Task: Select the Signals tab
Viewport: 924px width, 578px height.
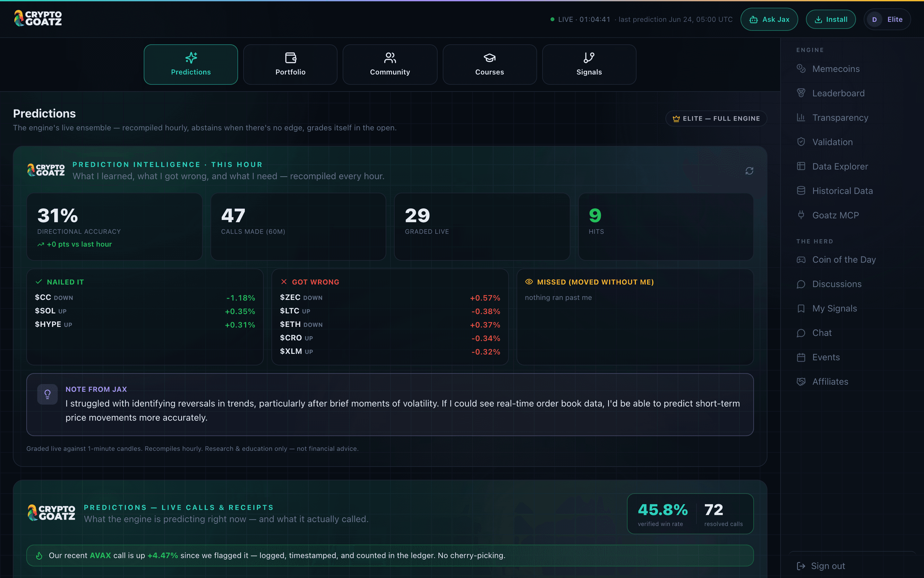Action: point(589,64)
